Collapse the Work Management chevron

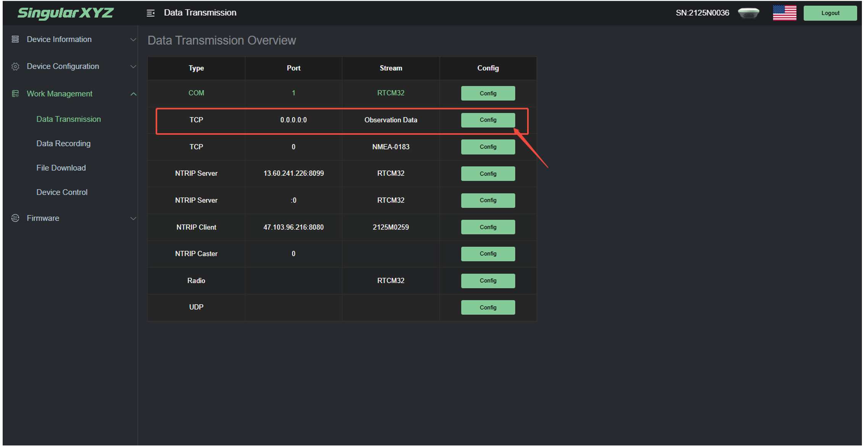coord(133,94)
